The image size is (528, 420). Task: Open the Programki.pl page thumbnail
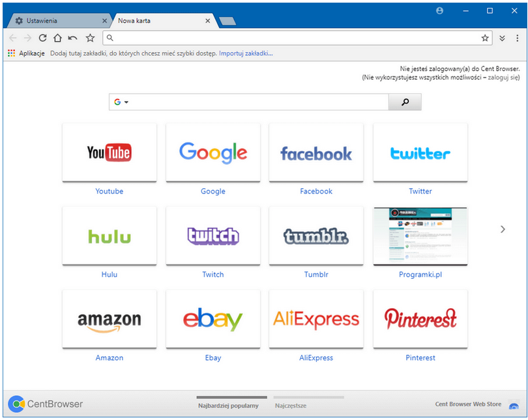click(x=420, y=236)
